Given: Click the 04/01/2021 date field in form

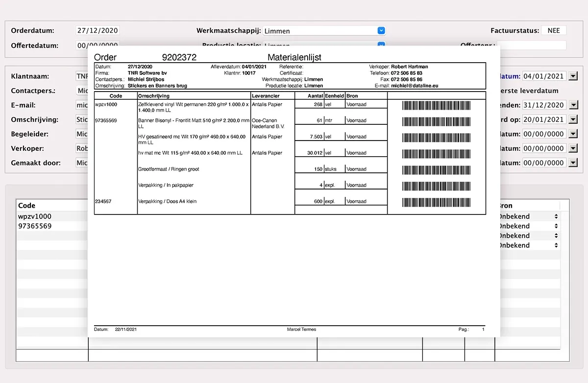Looking at the screenshot, I should tap(543, 76).
